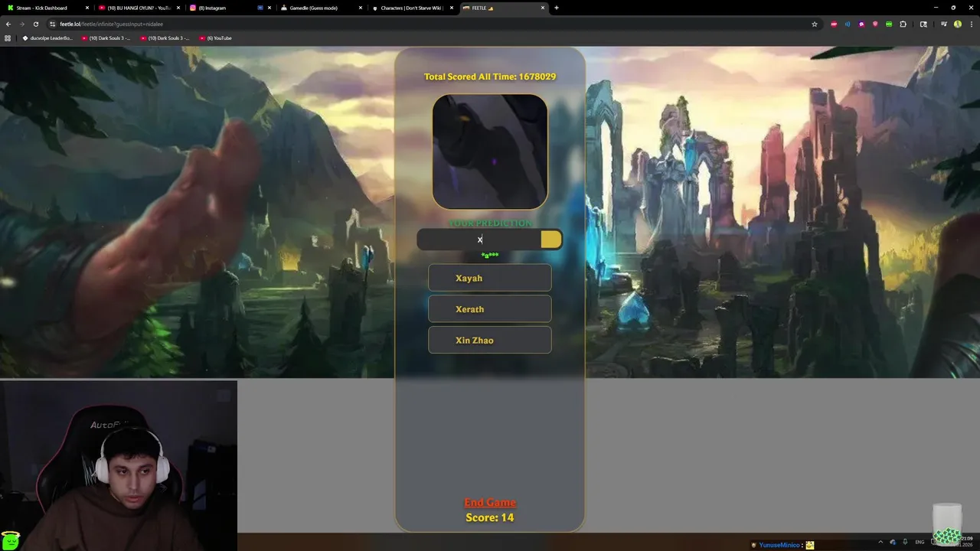Close the FEETLE tab
The image size is (980, 551).
[543, 8]
